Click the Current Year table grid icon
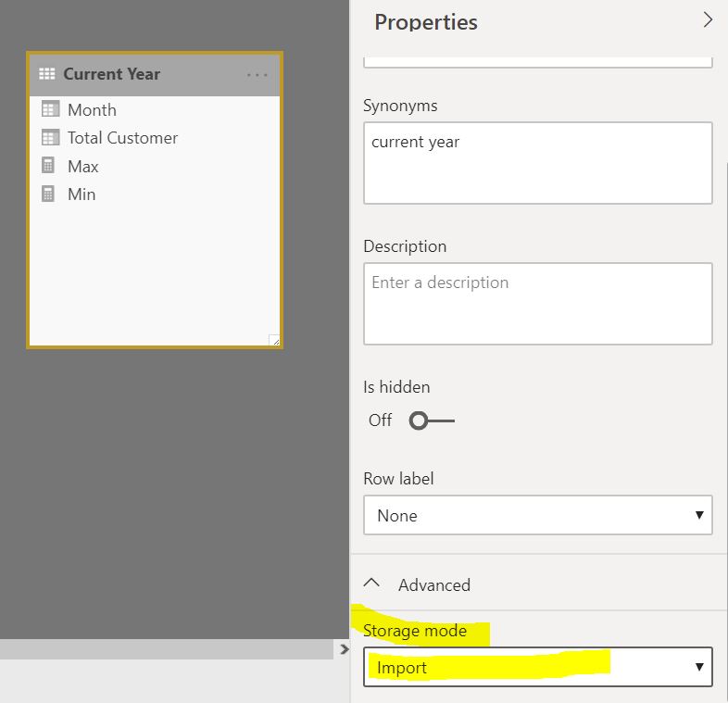 click(47, 74)
